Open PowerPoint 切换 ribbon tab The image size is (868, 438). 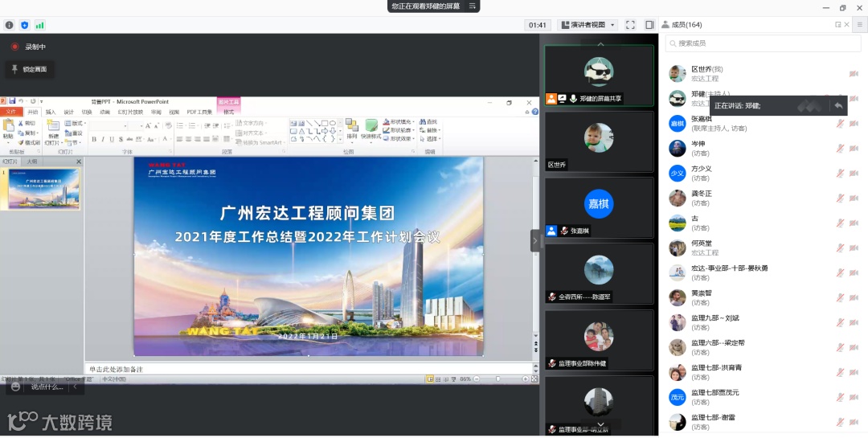click(87, 112)
